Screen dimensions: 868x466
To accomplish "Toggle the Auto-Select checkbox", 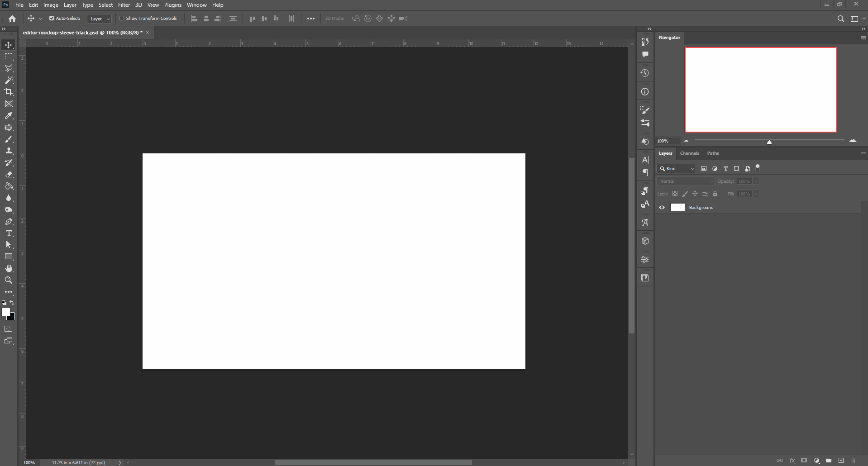I will pos(51,19).
